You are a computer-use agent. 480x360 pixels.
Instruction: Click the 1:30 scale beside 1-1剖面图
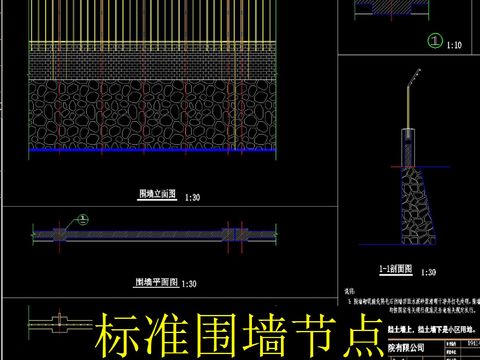pos(428,272)
